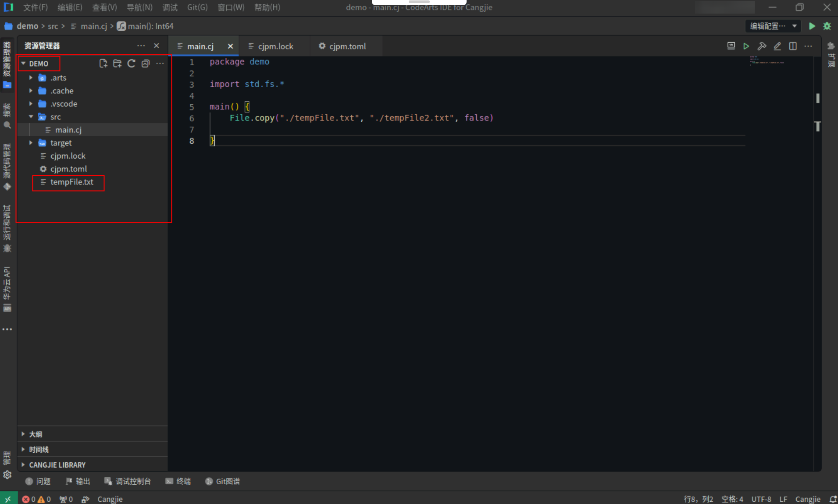Open the Edit menu

click(x=70, y=7)
